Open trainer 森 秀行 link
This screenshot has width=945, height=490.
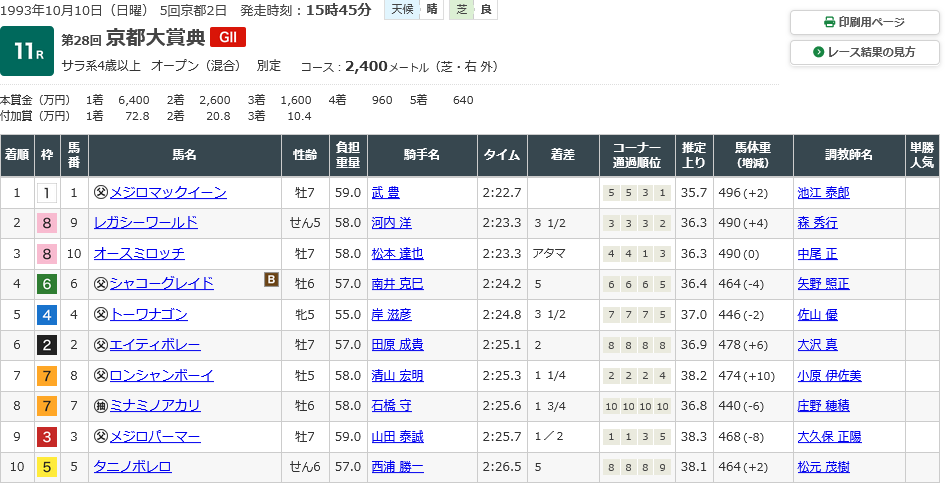817,223
